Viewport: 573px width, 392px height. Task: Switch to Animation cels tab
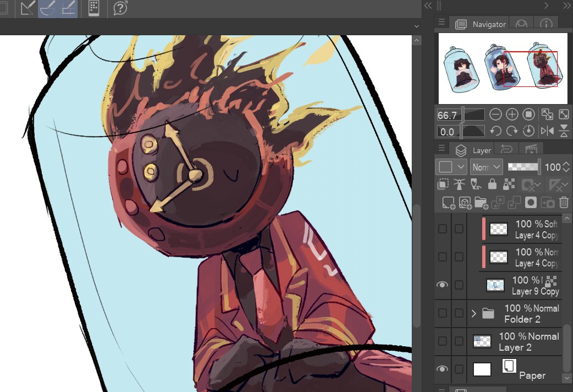(x=531, y=149)
